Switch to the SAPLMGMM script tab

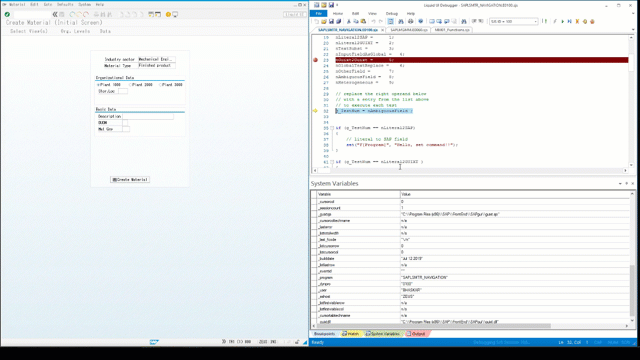pyautogui.click(x=409, y=30)
